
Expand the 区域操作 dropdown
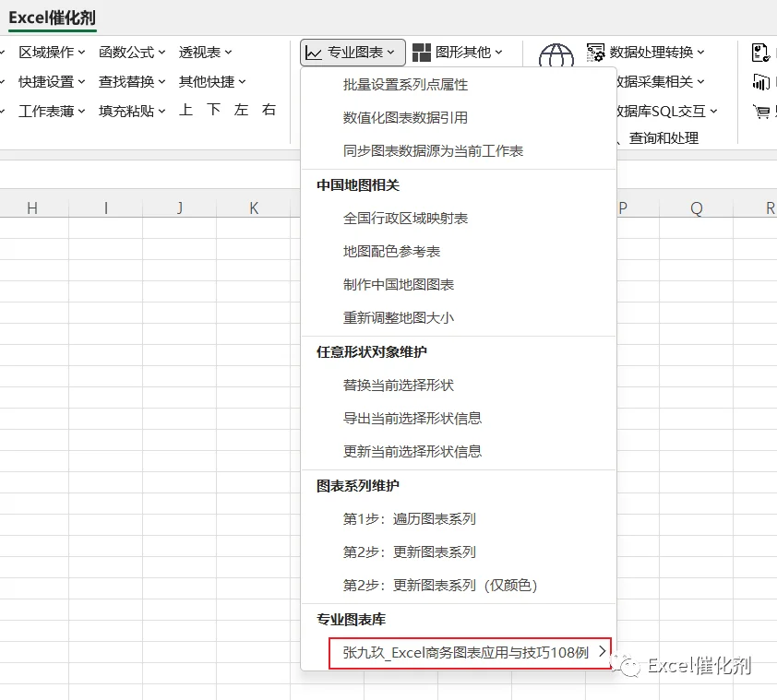click(x=52, y=52)
